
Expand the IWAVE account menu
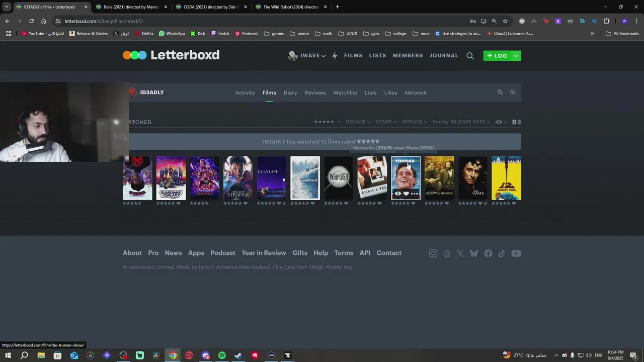pyautogui.click(x=307, y=56)
